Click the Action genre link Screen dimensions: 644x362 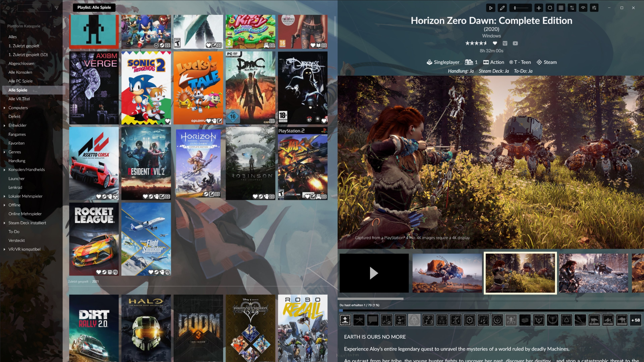coord(497,62)
